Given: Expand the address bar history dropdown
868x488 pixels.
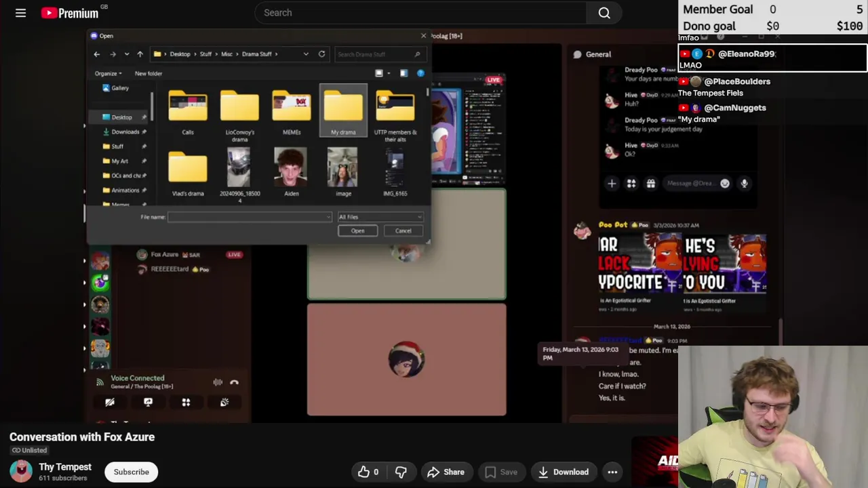Looking at the screenshot, I should [306, 54].
